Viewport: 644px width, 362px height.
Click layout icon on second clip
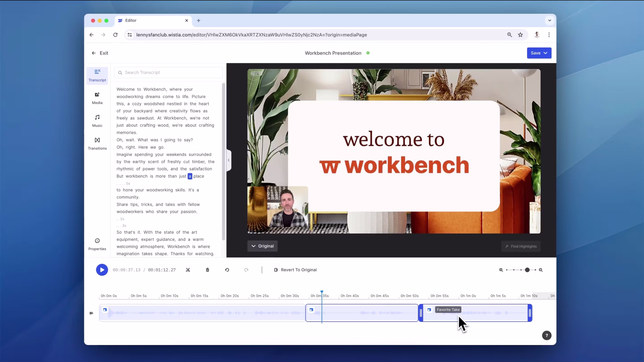(x=311, y=309)
